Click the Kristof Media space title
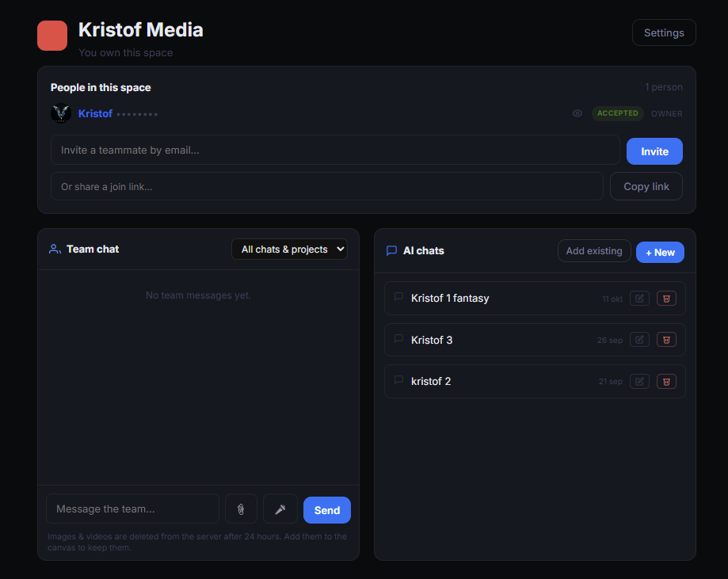This screenshot has width=728, height=579. pyautogui.click(x=141, y=30)
